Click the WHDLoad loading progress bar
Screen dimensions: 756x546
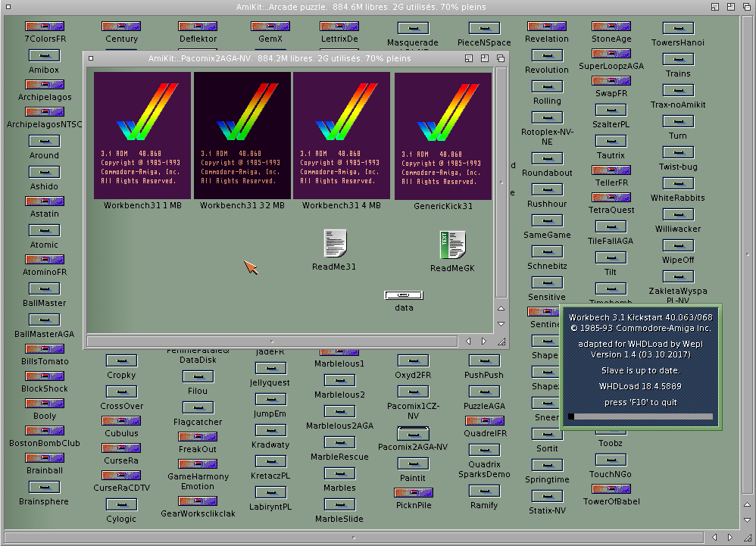(641, 417)
